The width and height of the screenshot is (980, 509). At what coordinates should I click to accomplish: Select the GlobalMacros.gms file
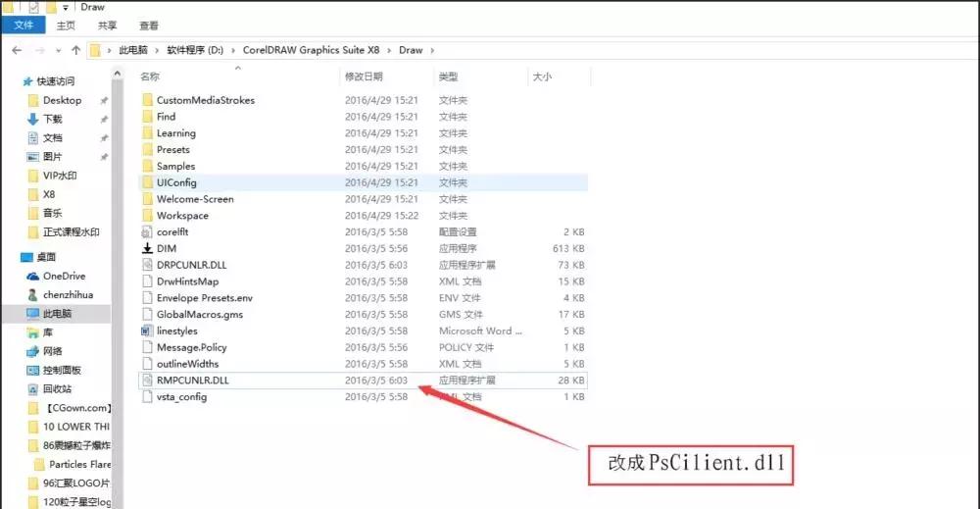point(199,314)
